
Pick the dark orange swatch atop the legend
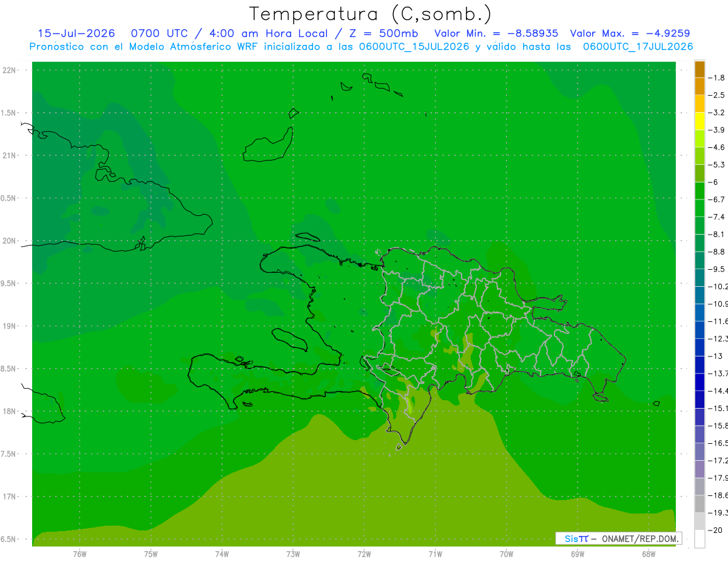[x=699, y=69]
